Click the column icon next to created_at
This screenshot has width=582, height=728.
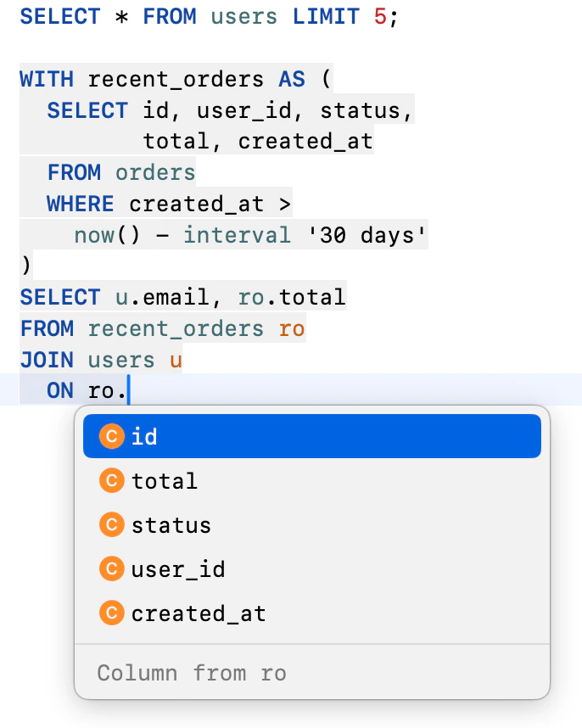pos(112,613)
